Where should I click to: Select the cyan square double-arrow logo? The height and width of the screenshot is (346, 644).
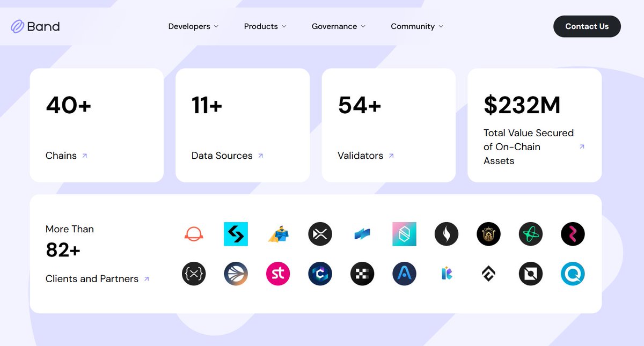click(236, 234)
